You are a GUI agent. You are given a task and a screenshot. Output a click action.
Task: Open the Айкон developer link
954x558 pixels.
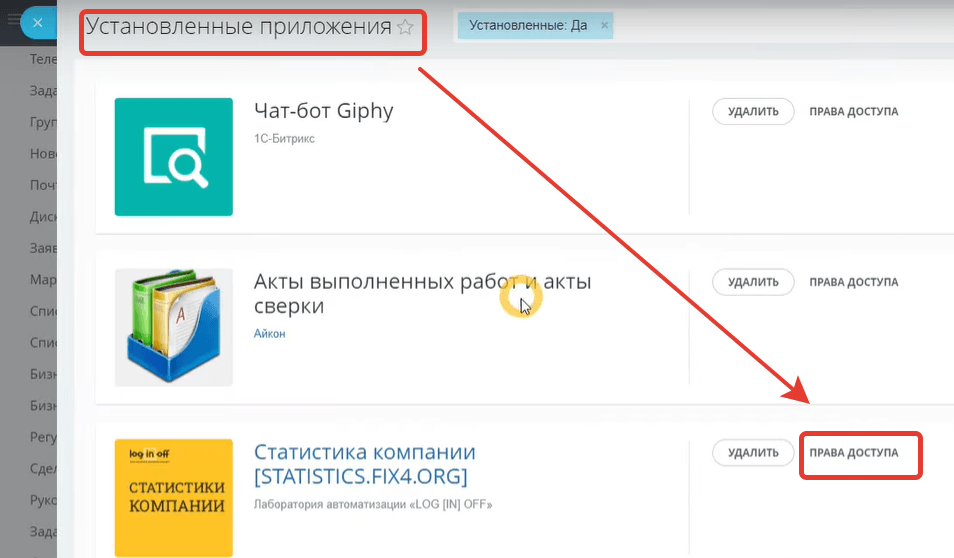tap(270, 333)
